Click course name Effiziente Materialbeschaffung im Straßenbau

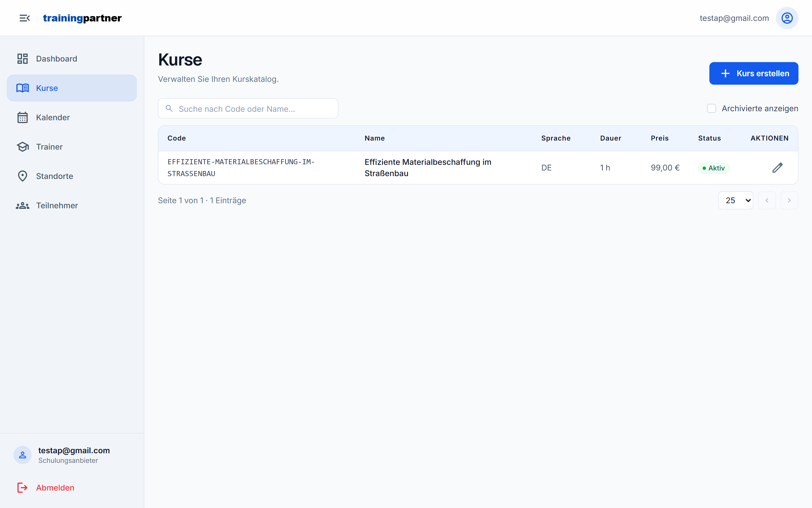click(428, 168)
